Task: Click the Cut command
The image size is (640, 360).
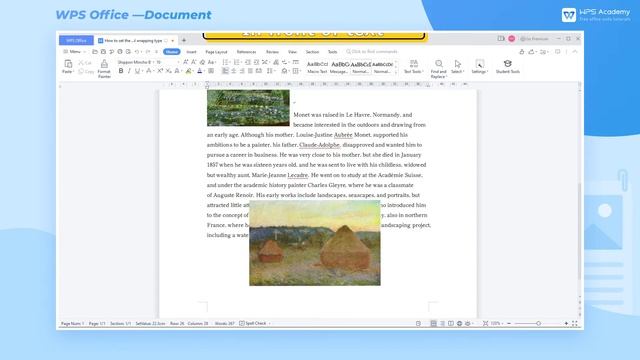Action: (x=85, y=63)
